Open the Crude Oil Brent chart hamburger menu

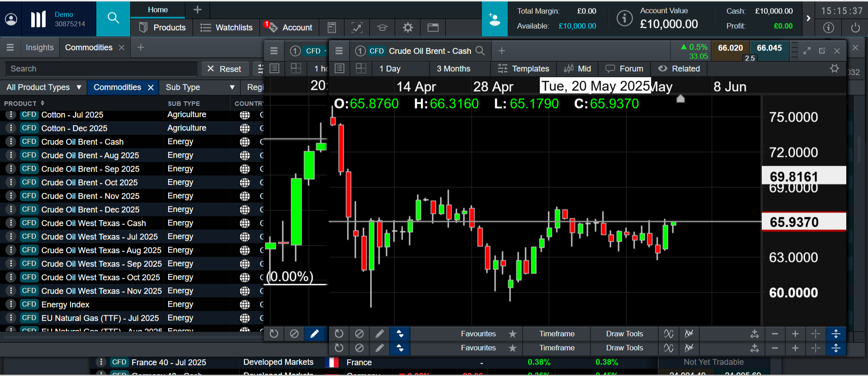point(339,51)
